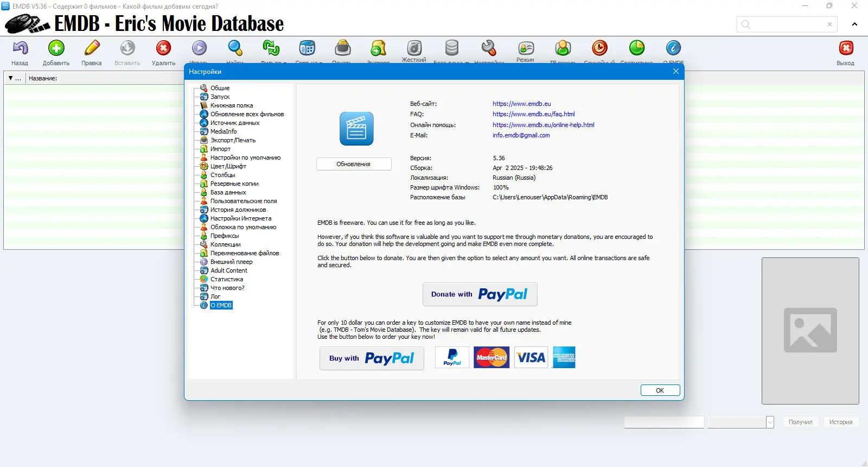Select Настройки Интернета in the tree

241,218
